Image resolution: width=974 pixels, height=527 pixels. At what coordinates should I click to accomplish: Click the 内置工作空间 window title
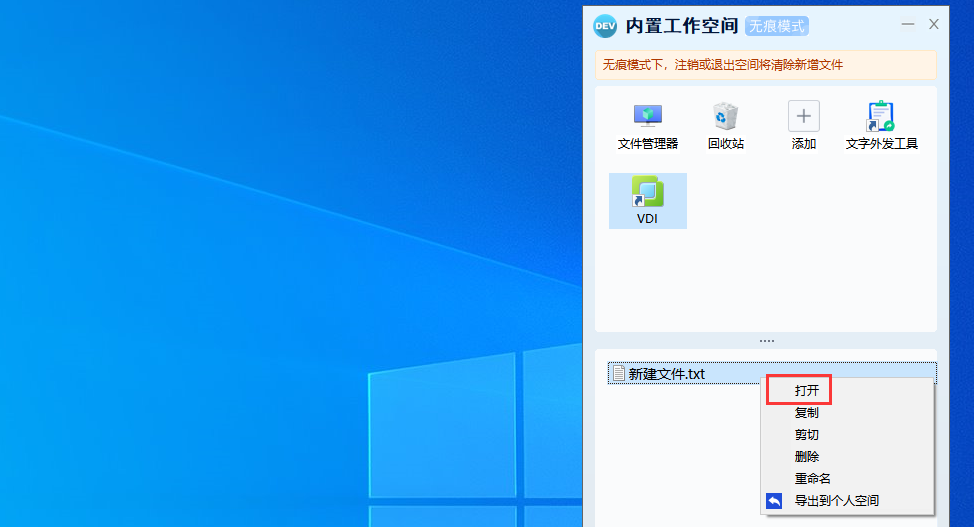coord(681,26)
